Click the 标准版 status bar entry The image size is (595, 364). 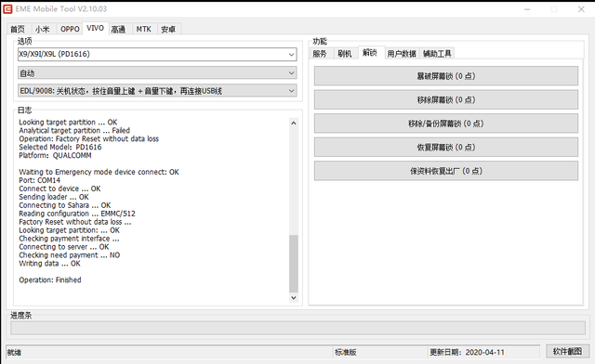pos(345,352)
